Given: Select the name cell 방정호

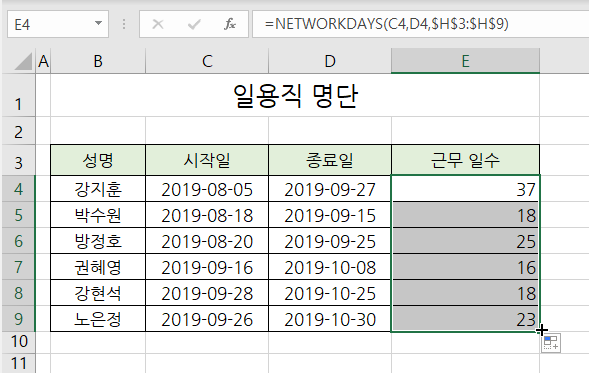Looking at the screenshot, I should tap(98, 240).
